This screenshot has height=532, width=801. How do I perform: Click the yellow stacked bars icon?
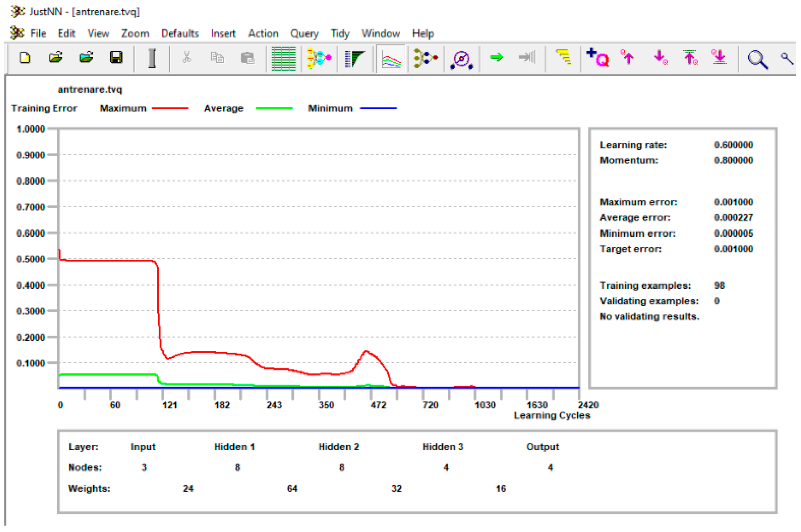[x=564, y=57]
